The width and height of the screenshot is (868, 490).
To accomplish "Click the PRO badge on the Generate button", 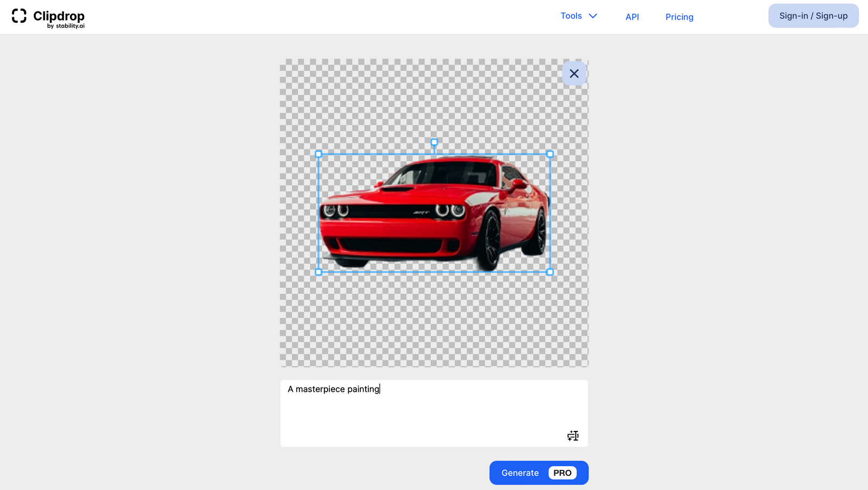I will [x=562, y=473].
